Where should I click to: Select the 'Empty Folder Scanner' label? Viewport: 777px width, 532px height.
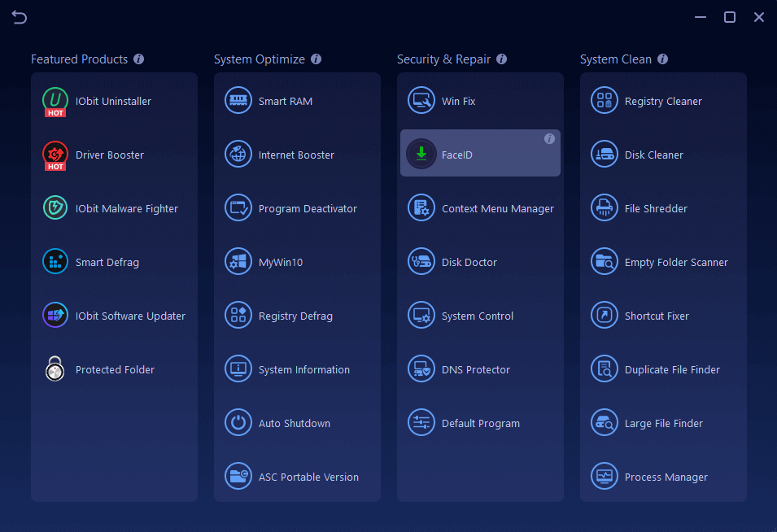coord(676,263)
